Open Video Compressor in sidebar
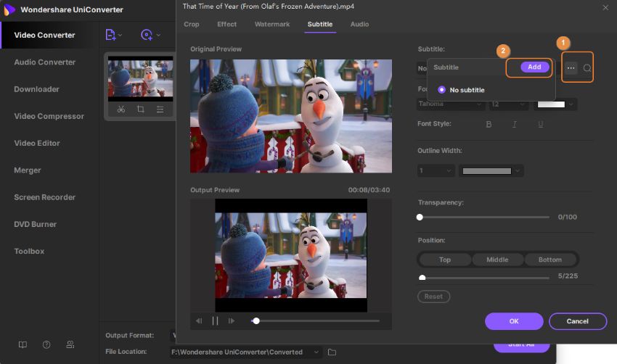Screen dimensions: 617x364 tap(49, 116)
